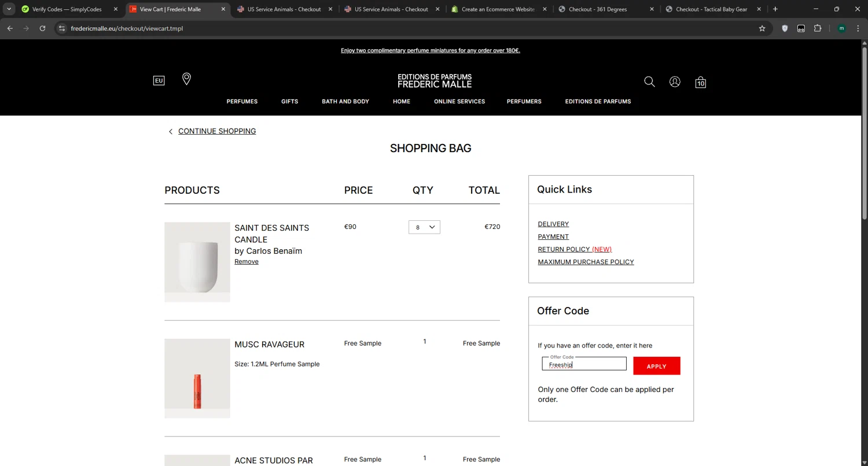
Task: Close the Create an Ecommerce Website tab
Action: [545, 9]
